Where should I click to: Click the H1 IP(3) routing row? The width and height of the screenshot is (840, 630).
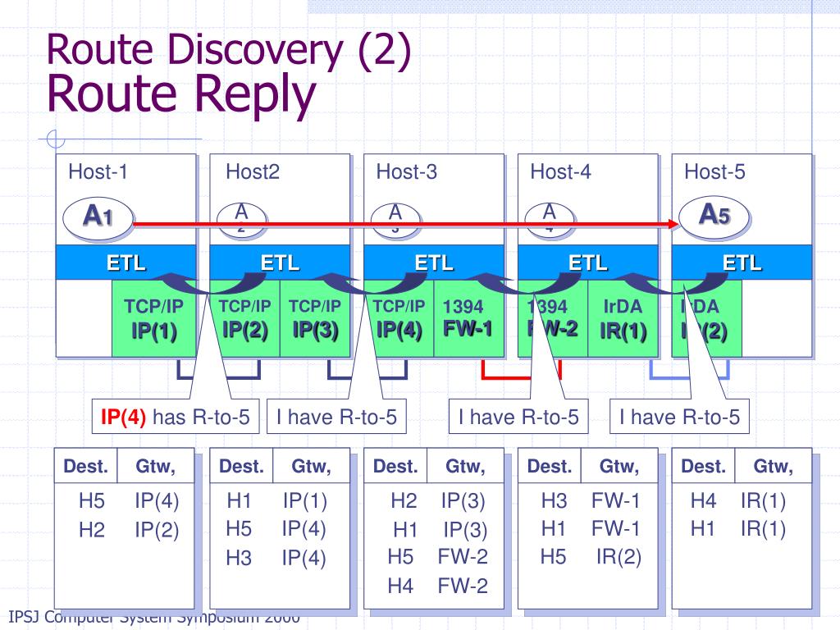pyautogui.click(x=441, y=530)
